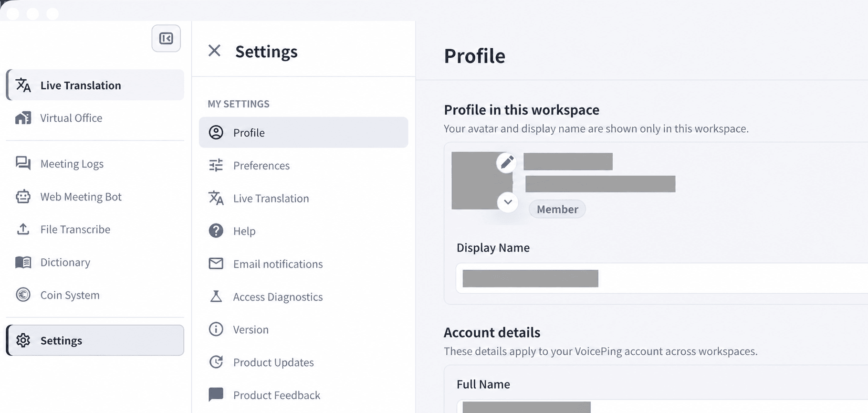Close the Settings panel with the X

[214, 51]
